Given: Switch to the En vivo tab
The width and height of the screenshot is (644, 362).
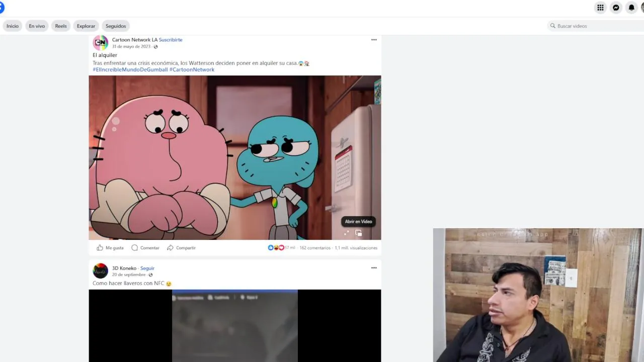Looking at the screenshot, I should pos(37,26).
